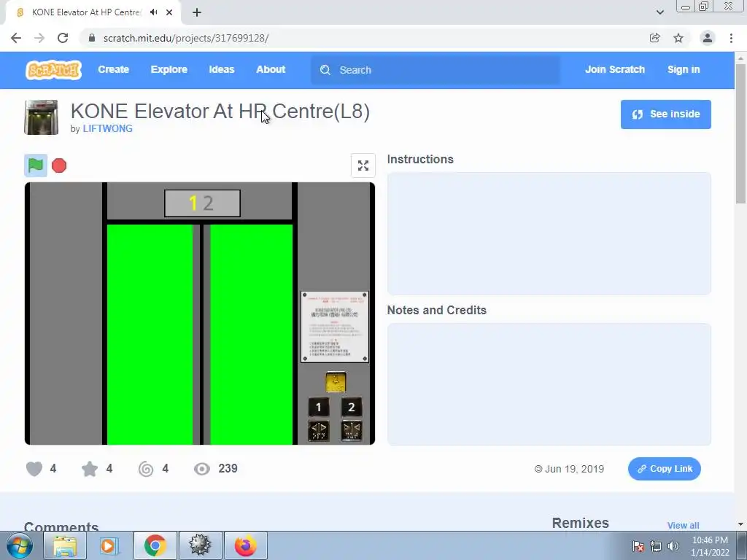Reload the current page
The height and width of the screenshot is (560, 747).
63,38
